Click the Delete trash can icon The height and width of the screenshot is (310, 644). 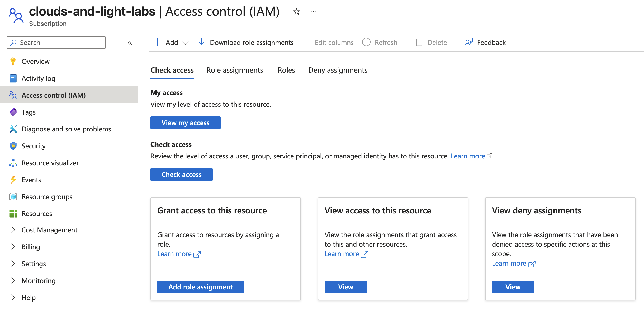coord(419,42)
